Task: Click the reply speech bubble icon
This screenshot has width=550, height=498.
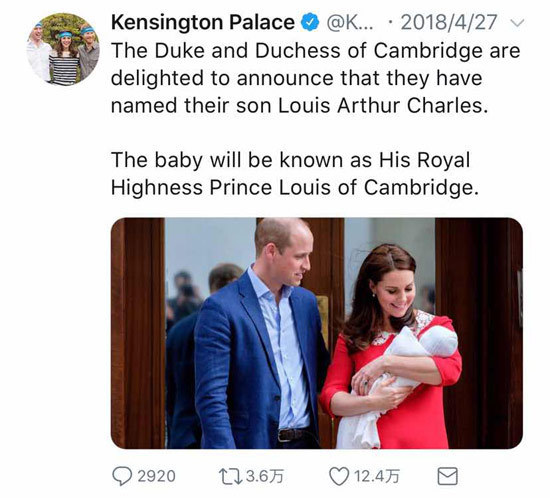Action: (x=122, y=476)
